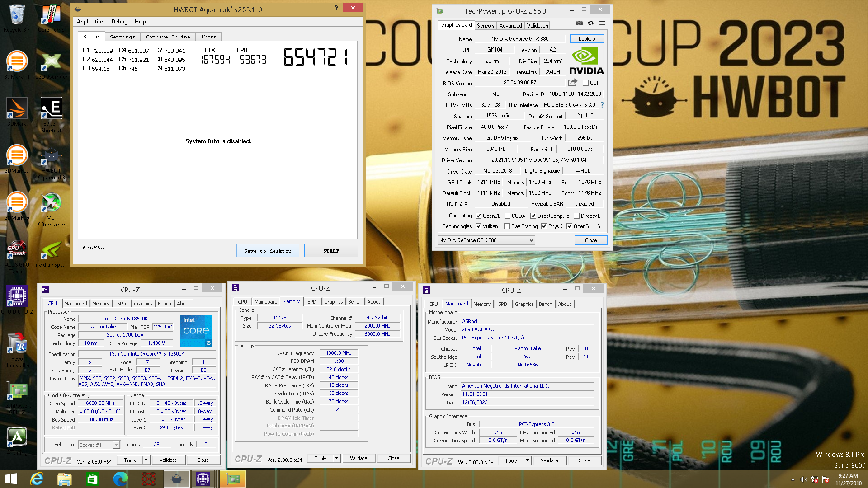Toggle OpenCL checkbox in GPU-Z
Viewport: 868px width, 488px height.
tap(478, 216)
